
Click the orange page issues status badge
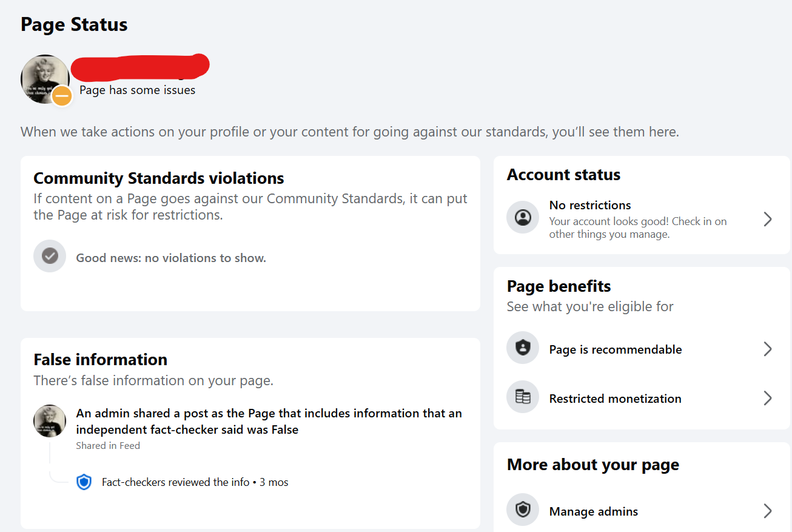click(x=62, y=96)
